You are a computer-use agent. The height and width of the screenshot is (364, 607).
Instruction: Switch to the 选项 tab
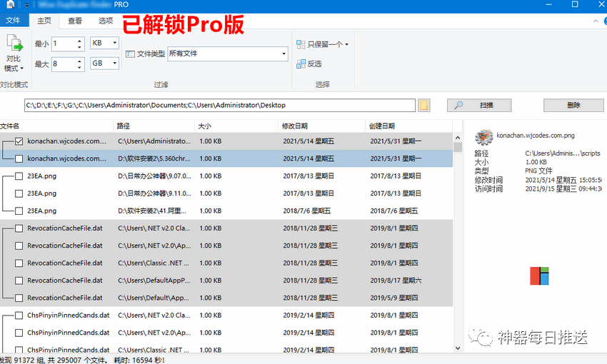(x=105, y=21)
